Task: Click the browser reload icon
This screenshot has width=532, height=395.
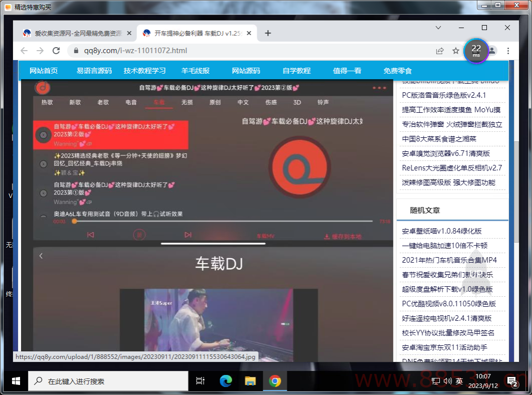Action: (x=56, y=51)
